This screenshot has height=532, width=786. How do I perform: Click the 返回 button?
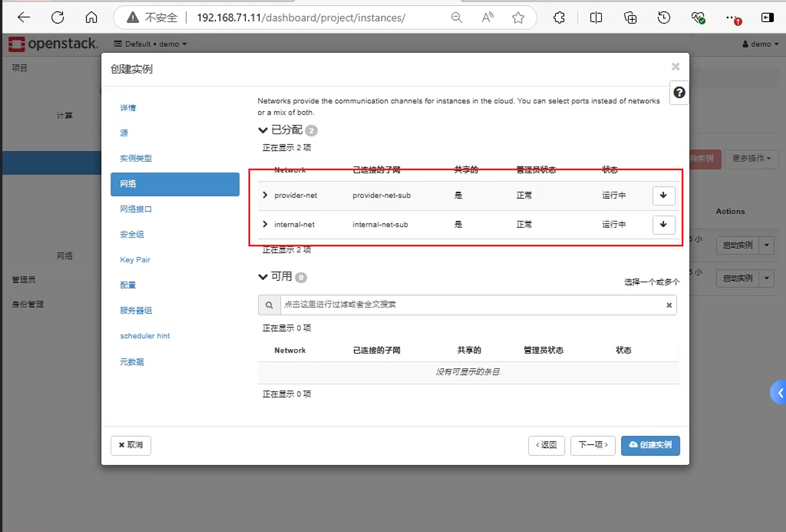pos(547,446)
